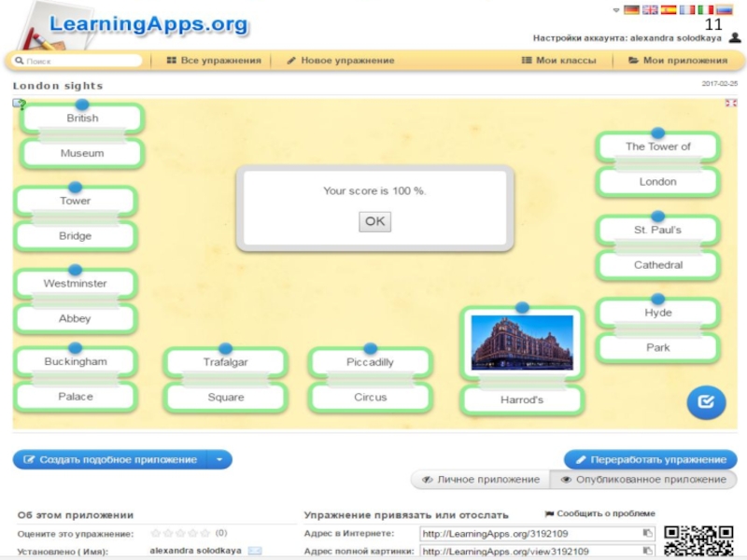Click the Переработать упражнение button

click(650, 459)
